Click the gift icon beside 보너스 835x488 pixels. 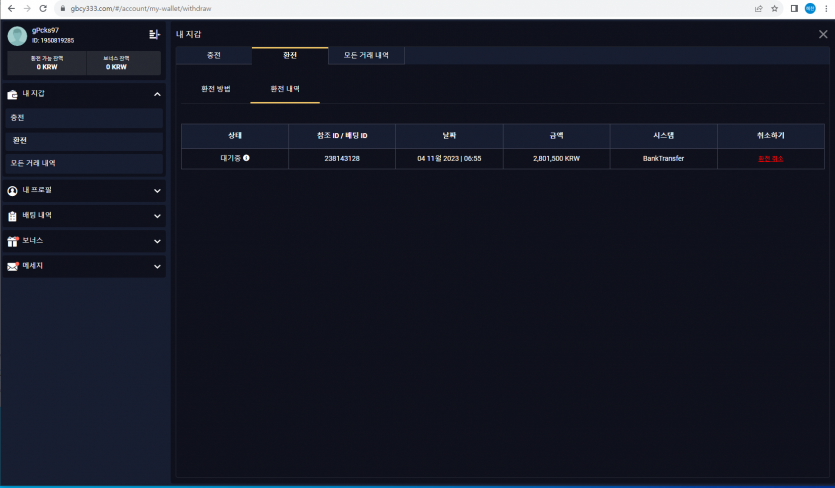(x=13, y=241)
